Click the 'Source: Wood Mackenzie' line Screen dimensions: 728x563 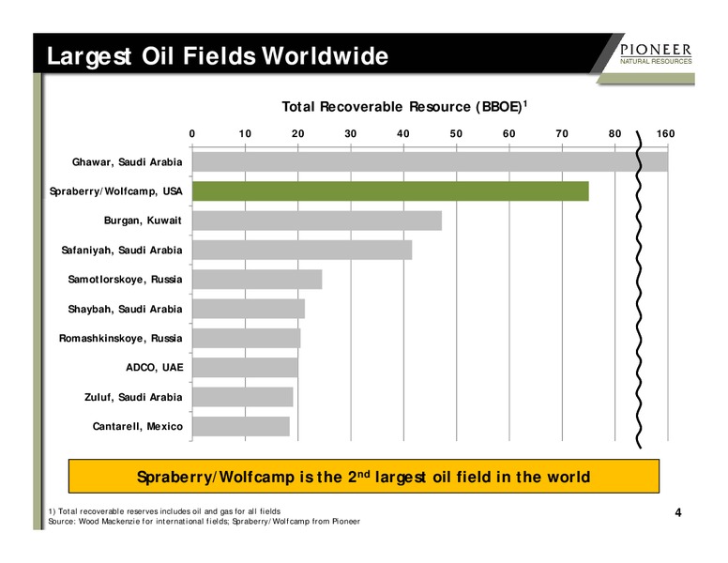[x=205, y=521]
